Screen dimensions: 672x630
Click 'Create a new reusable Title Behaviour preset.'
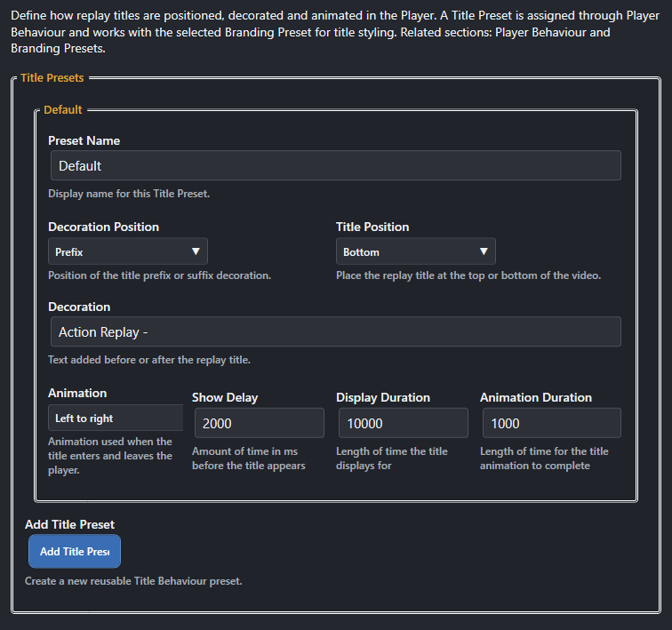coord(133,581)
